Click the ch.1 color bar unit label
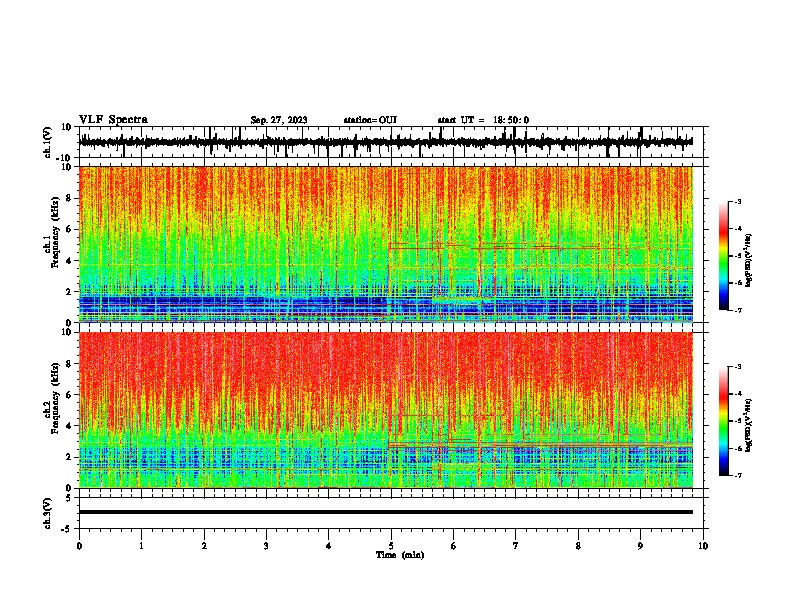792x612 pixels. (749, 261)
